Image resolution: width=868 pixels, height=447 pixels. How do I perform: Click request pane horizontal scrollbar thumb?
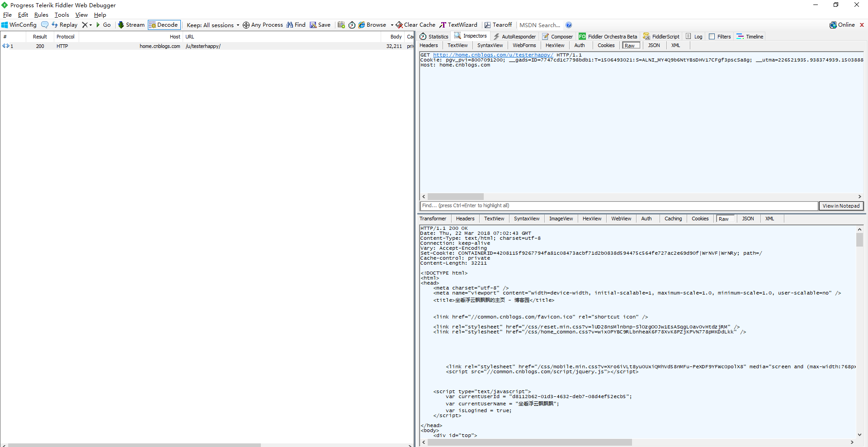click(x=455, y=197)
